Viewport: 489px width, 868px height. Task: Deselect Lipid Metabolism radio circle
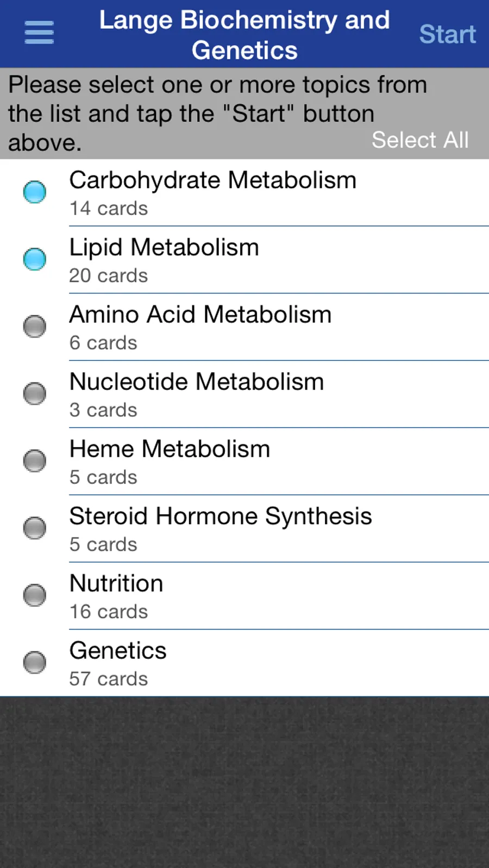tap(35, 259)
